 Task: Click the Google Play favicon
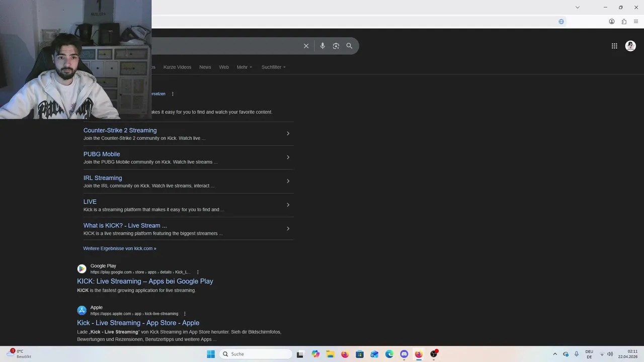pyautogui.click(x=82, y=269)
